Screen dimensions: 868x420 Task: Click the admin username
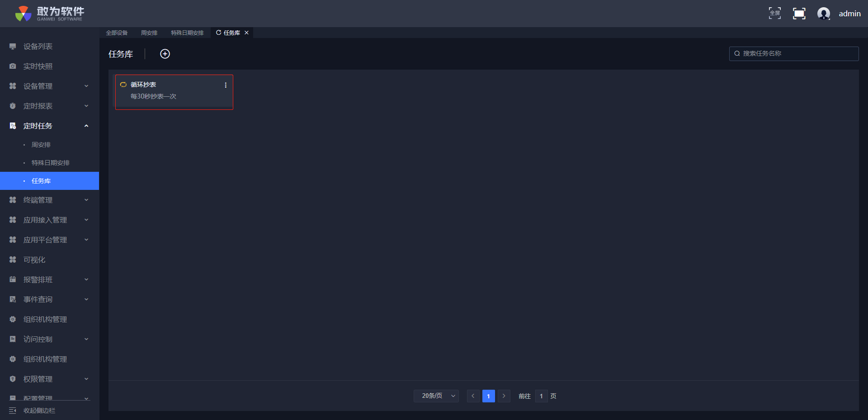(850, 14)
